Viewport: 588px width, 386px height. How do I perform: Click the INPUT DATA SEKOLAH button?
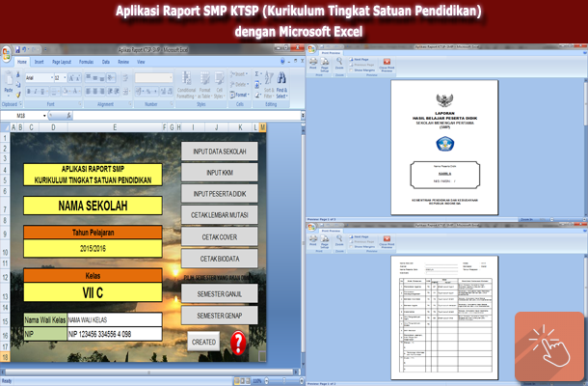tap(220, 152)
